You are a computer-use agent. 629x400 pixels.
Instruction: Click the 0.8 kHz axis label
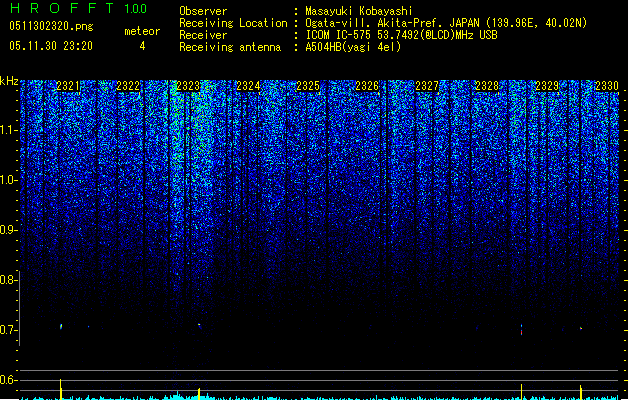click(8, 280)
